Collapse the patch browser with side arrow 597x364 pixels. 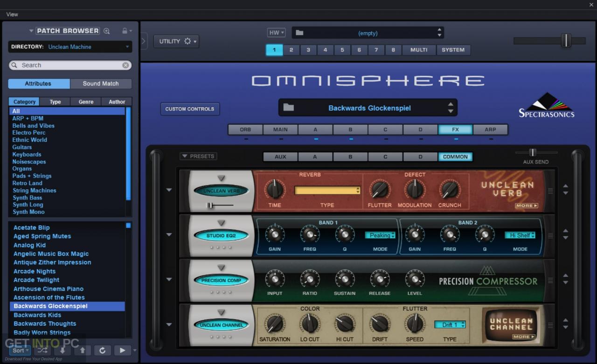(143, 41)
